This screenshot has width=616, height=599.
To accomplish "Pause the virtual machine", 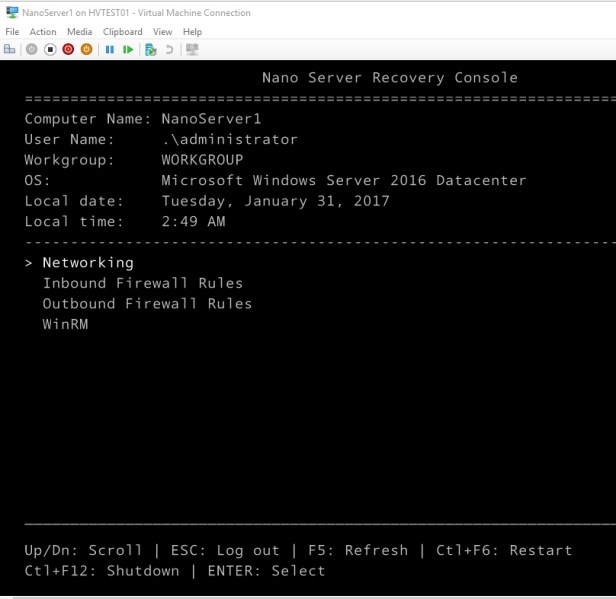I will (110, 49).
